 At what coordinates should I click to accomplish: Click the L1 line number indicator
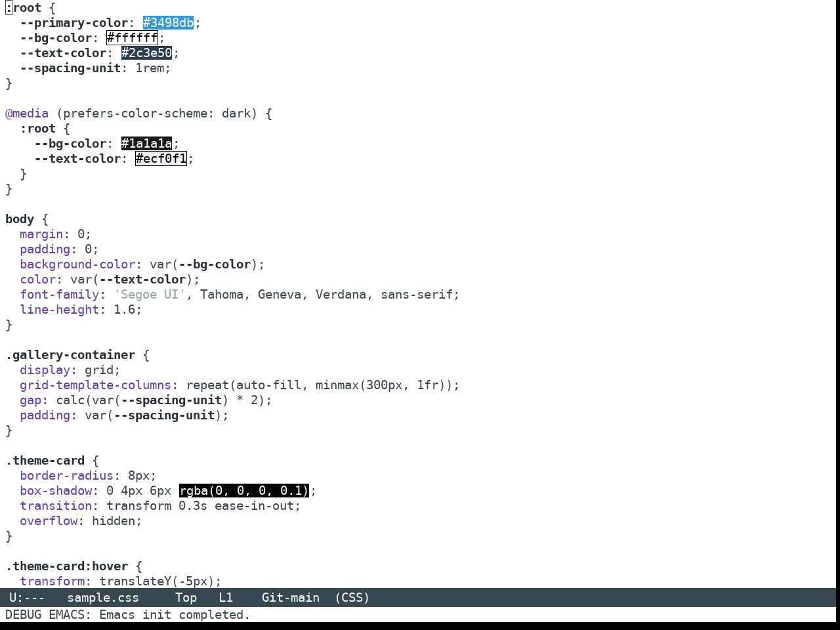(226, 597)
